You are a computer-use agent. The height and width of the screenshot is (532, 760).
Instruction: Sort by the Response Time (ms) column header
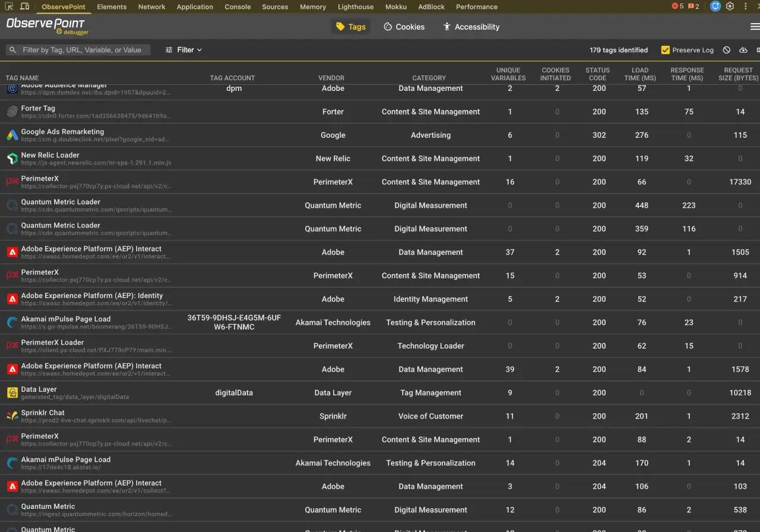pyautogui.click(x=687, y=74)
